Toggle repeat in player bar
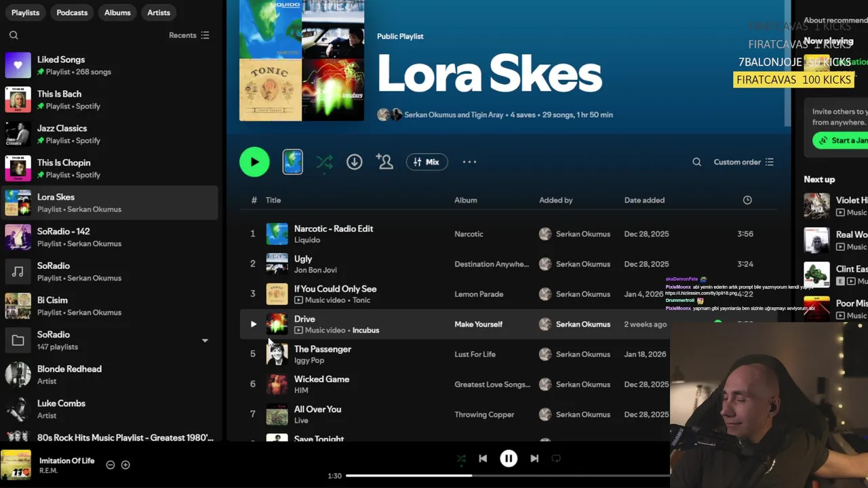This screenshot has height=488, width=868. (556, 459)
